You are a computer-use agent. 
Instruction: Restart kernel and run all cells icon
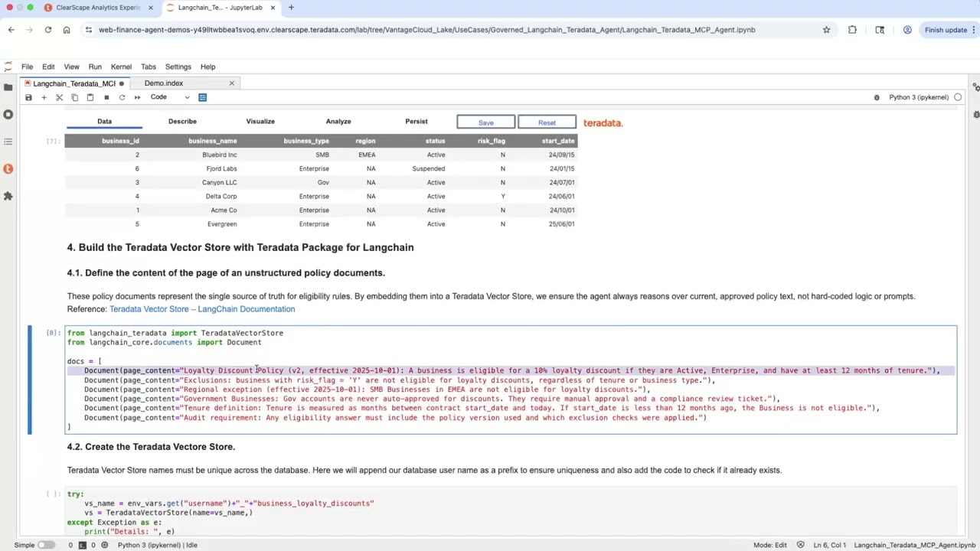[x=137, y=97]
